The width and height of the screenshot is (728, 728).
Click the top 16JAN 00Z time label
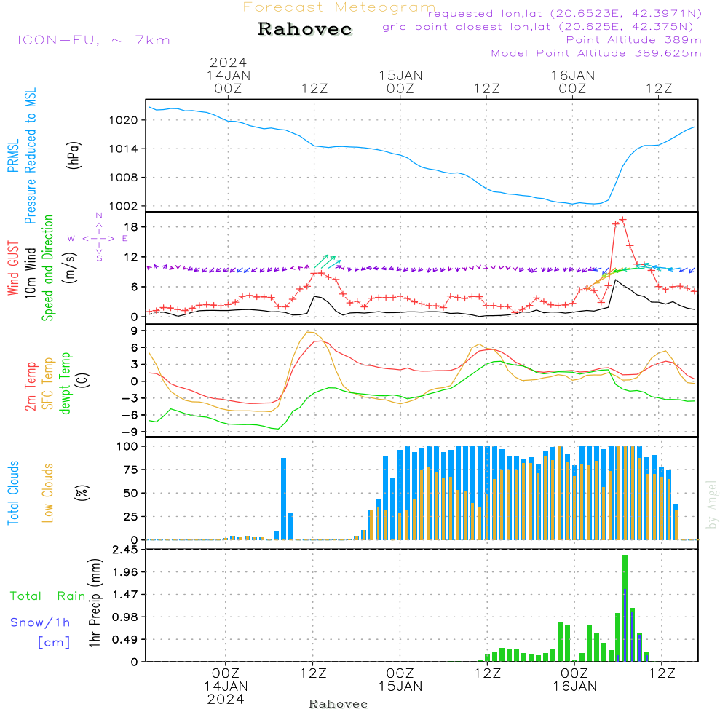(572, 82)
